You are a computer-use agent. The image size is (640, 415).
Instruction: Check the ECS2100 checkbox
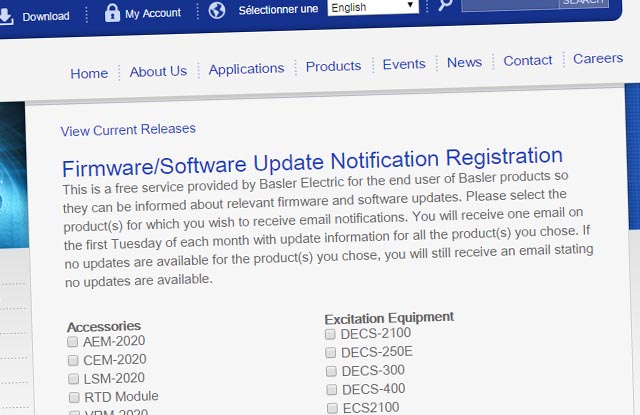pyautogui.click(x=332, y=408)
